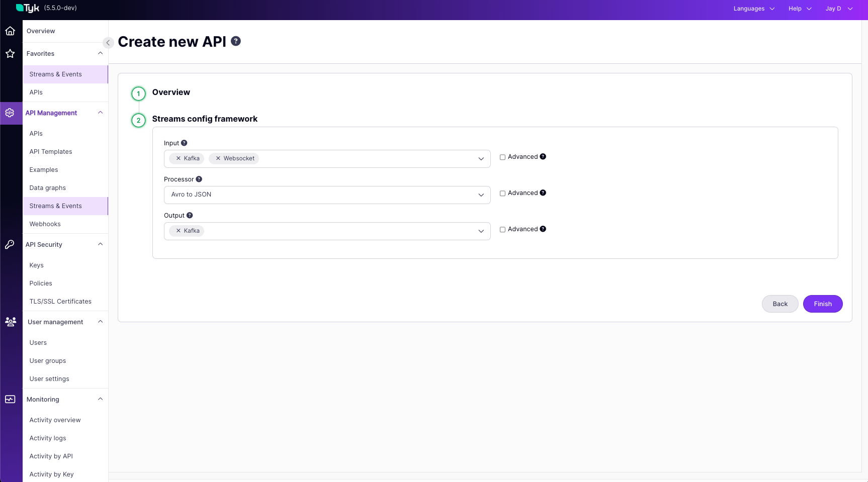Enable Advanced checkbox for Input
The width and height of the screenshot is (868, 482).
click(x=502, y=157)
